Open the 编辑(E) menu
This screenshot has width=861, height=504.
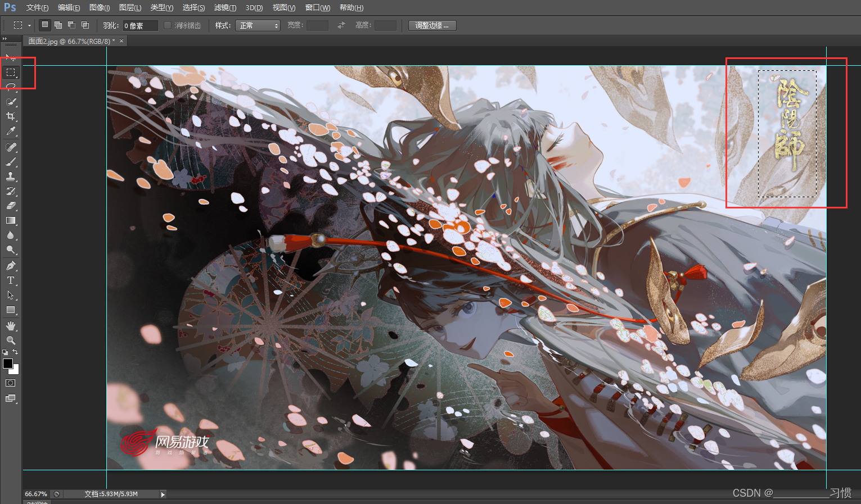(69, 8)
